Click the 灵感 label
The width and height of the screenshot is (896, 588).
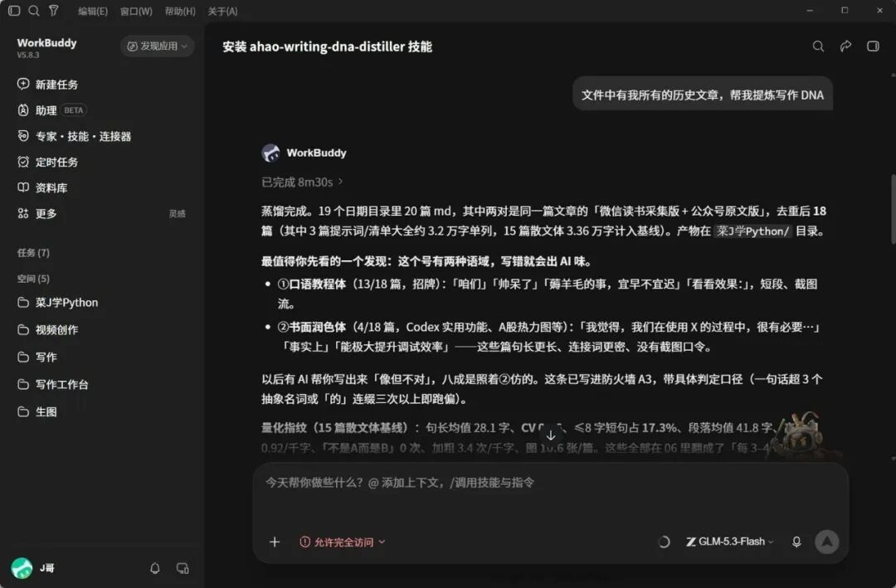click(178, 214)
